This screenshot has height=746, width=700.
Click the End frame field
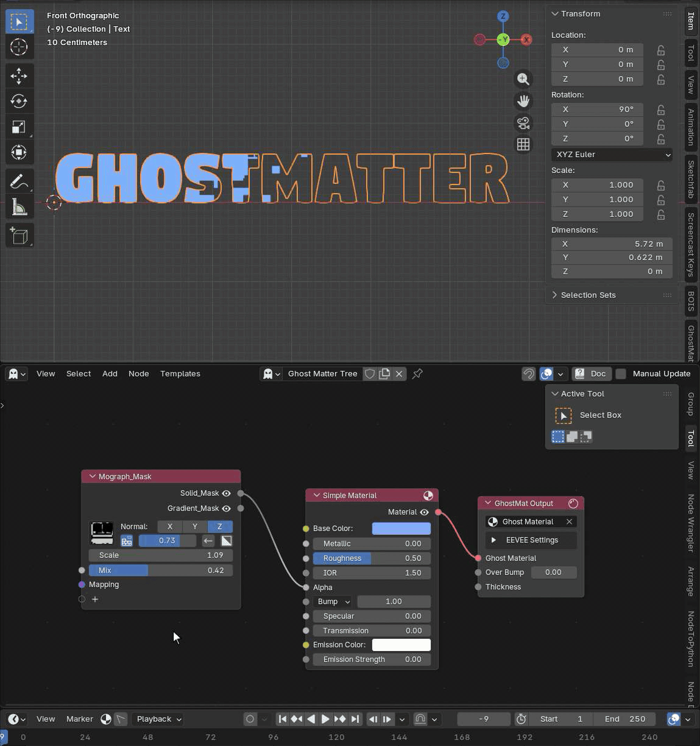click(624, 719)
